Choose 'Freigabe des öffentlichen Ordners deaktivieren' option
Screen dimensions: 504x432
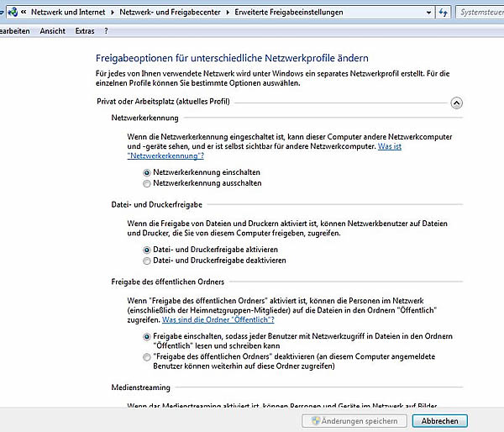pos(146,357)
